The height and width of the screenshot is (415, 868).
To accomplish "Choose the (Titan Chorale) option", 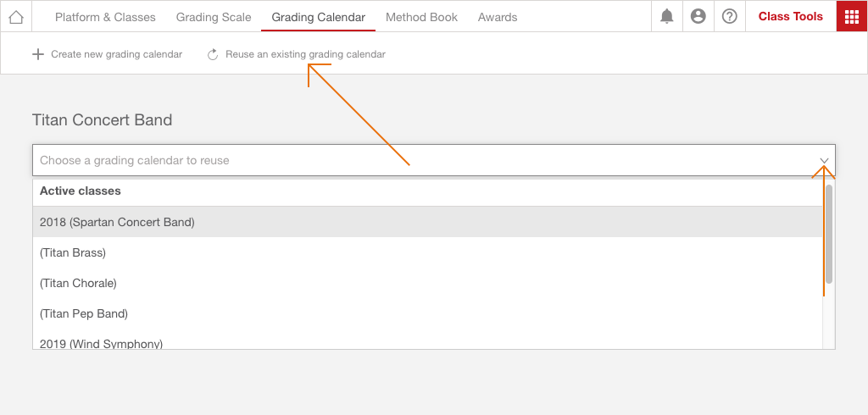I will click(x=427, y=283).
